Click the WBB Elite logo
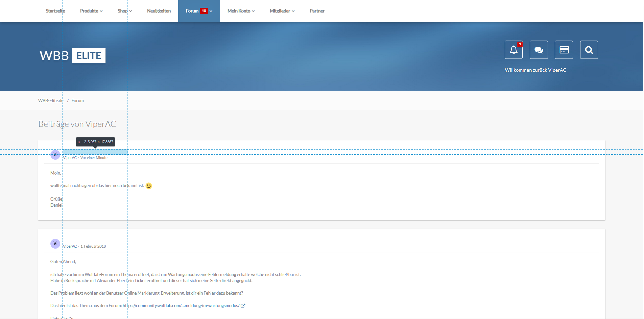Screen dimensions: 644x319 [72, 55]
